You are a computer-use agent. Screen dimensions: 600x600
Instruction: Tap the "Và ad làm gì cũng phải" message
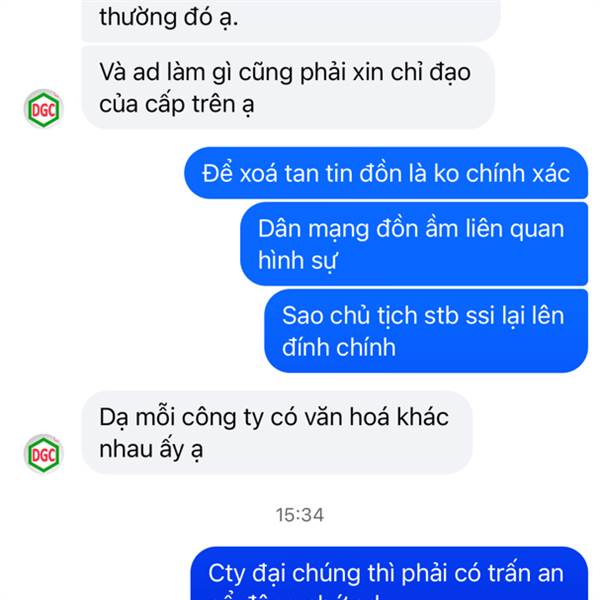pos(288,87)
